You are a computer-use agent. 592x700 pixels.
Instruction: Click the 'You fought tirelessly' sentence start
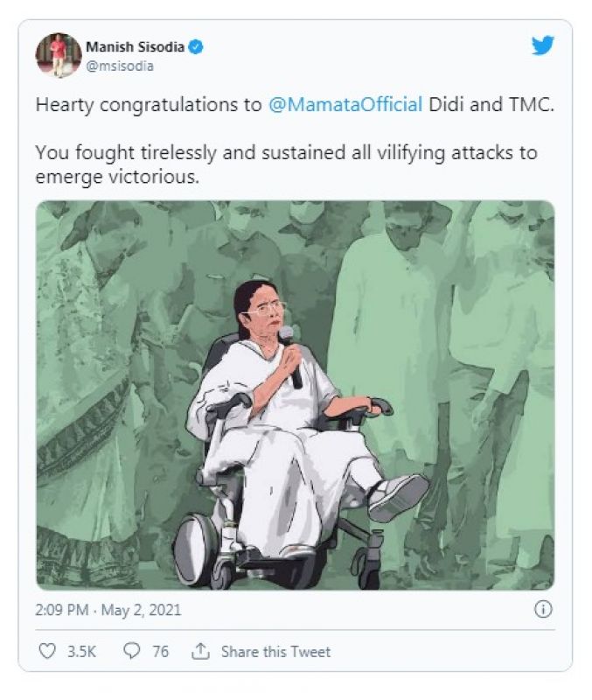(122, 152)
